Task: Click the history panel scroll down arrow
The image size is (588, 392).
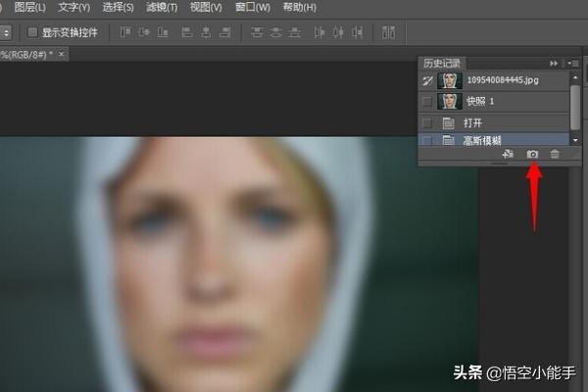Action: pos(575,141)
